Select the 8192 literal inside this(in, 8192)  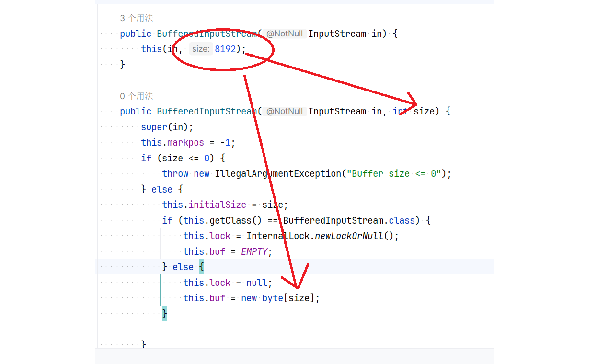pos(225,48)
